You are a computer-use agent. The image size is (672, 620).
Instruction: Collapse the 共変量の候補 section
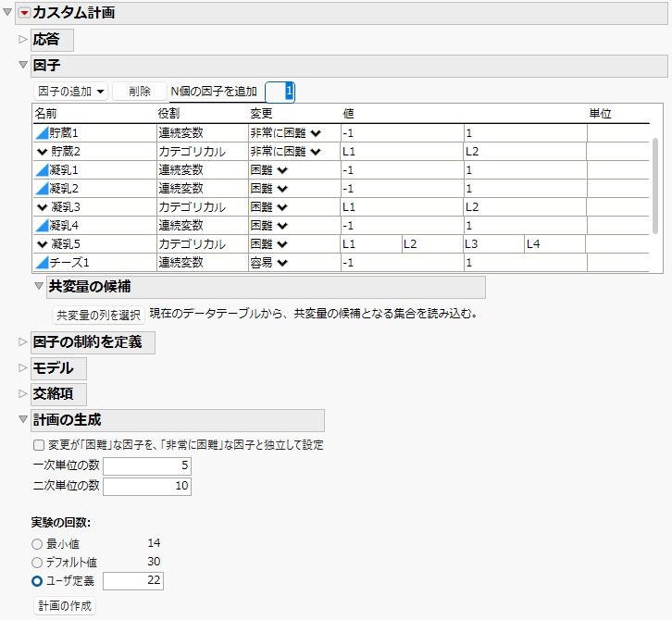tap(39, 286)
